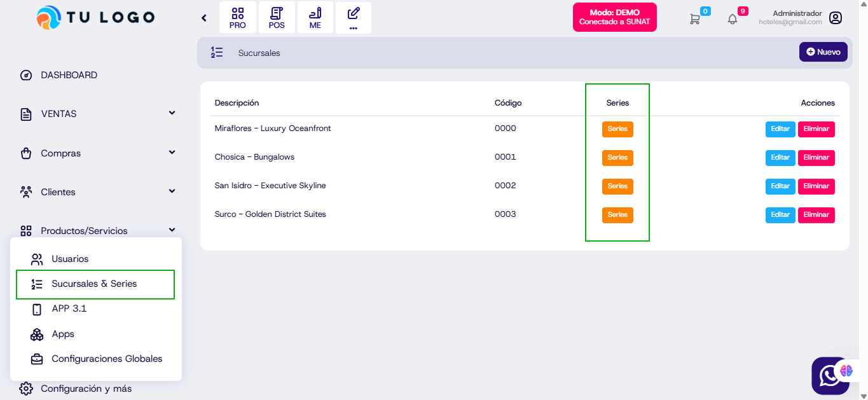Screen dimensions: 868x400
Task: Open the PRO shortcut icon
Action: tap(238, 18)
